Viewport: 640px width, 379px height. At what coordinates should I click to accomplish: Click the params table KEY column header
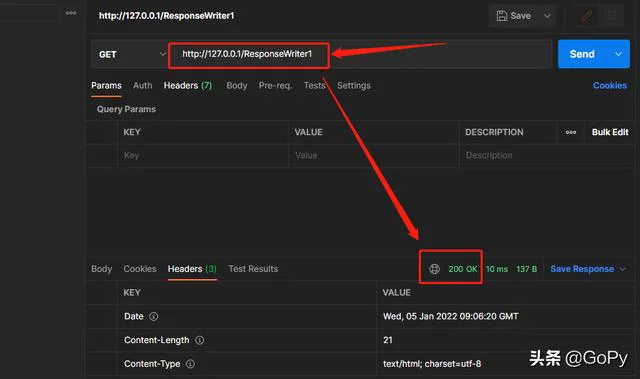[x=132, y=132]
